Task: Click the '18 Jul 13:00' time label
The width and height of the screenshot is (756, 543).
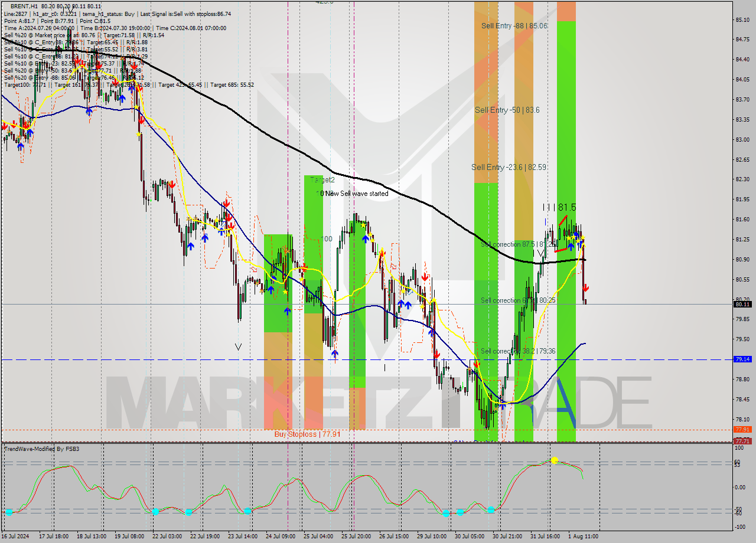Action: coord(92,537)
